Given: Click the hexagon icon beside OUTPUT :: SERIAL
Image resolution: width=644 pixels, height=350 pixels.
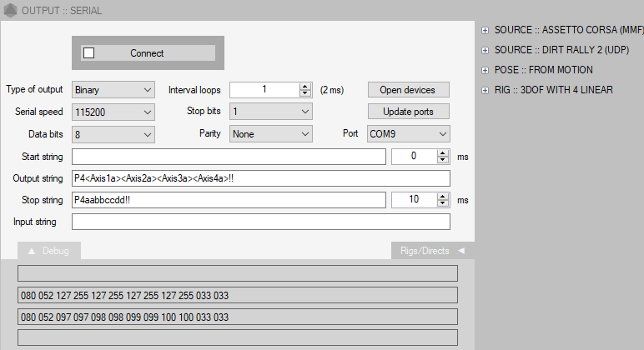Looking at the screenshot, I should [9, 10].
